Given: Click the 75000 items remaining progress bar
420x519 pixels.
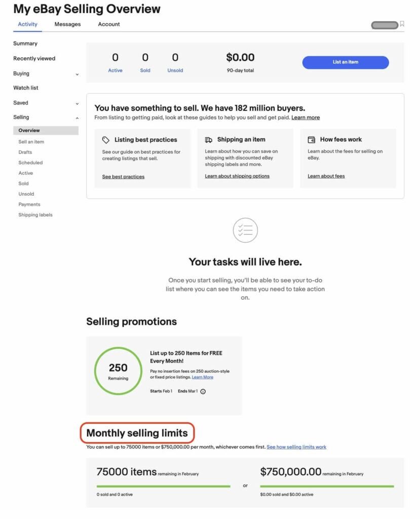Looking at the screenshot, I should pos(162,486).
